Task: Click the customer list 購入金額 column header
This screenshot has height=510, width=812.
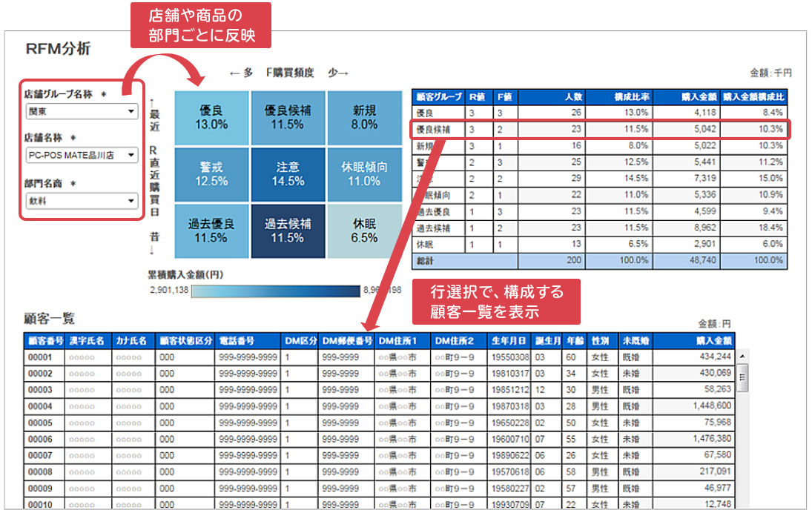Action: point(693,341)
